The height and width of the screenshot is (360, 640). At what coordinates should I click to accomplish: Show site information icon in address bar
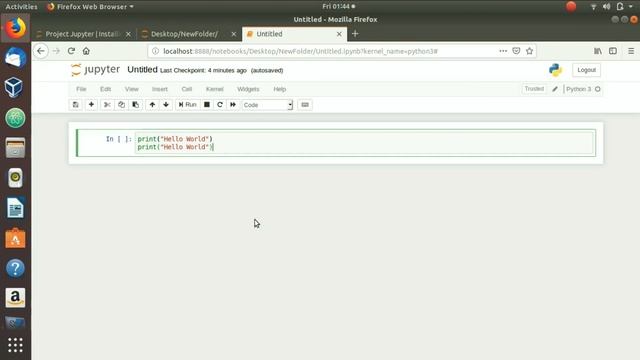pyautogui.click(x=155, y=51)
